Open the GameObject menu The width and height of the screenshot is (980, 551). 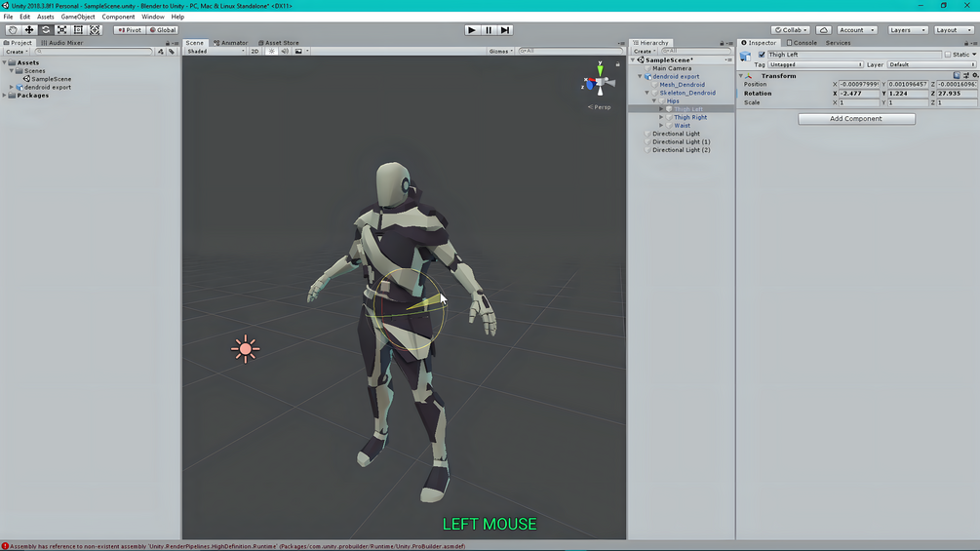pos(78,17)
